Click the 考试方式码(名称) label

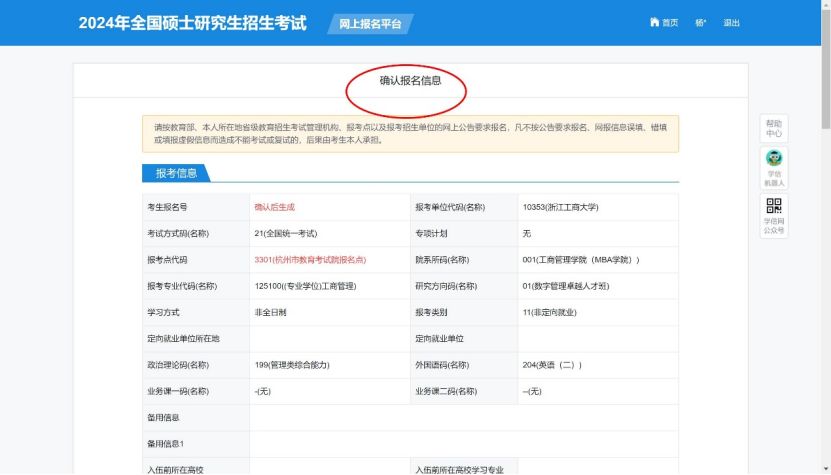pos(178,233)
